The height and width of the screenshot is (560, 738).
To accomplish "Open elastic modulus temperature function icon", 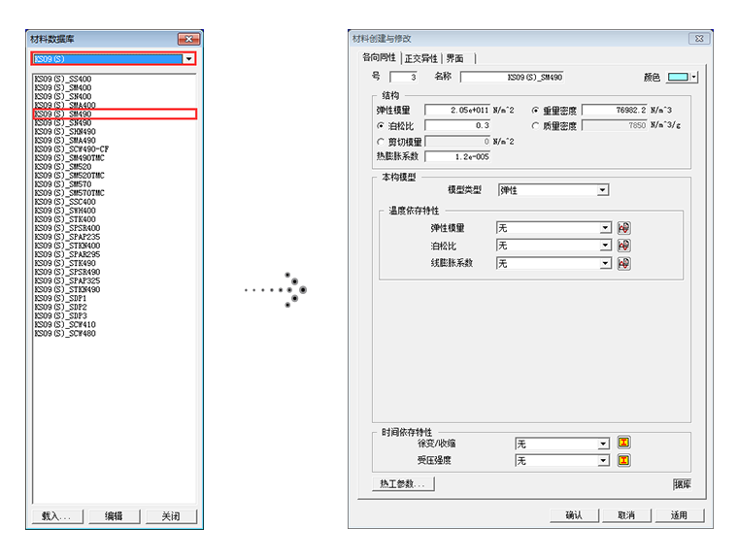I will pos(623,228).
